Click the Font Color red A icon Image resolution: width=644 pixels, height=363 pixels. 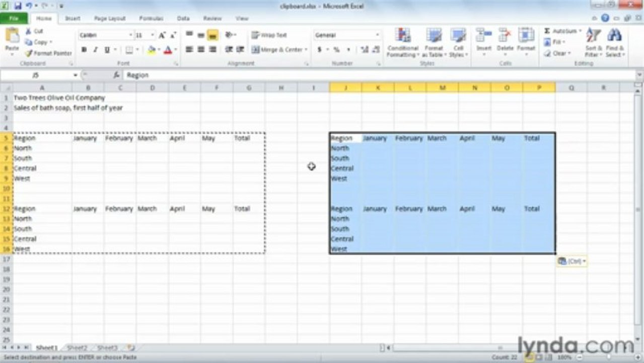coord(168,50)
